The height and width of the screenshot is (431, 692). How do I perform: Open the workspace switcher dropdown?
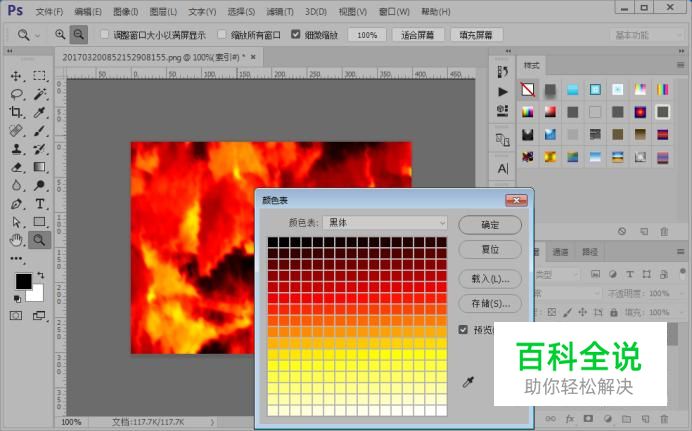647,35
